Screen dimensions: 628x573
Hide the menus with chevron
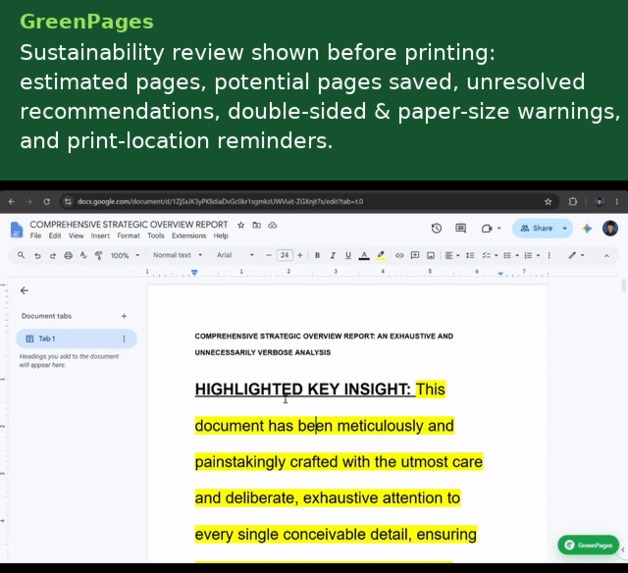(x=606, y=255)
